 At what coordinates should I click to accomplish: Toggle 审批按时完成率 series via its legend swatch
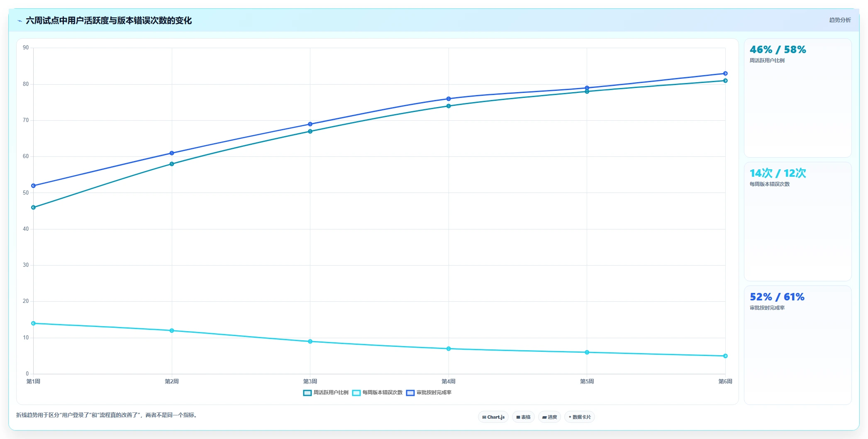pyautogui.click(x=410, y=393)
